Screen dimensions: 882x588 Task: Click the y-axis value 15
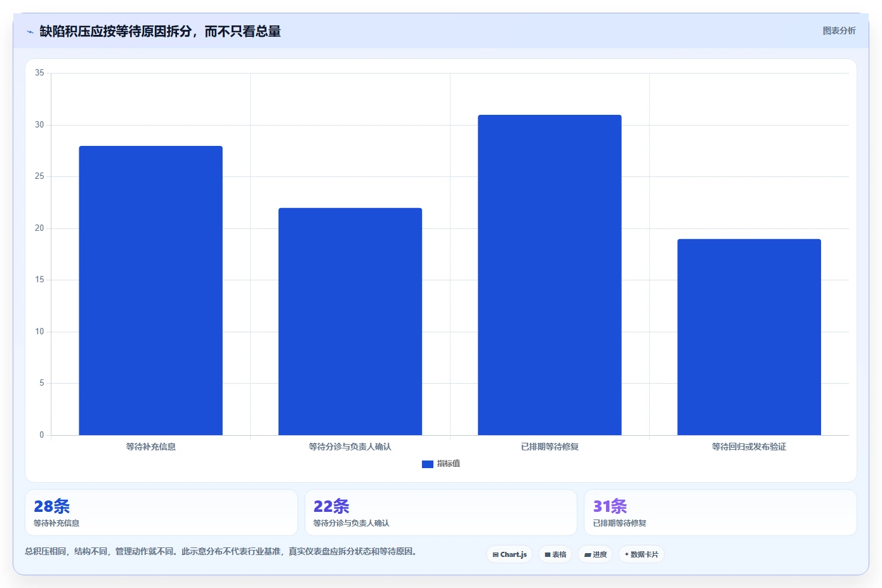point(39,280)
